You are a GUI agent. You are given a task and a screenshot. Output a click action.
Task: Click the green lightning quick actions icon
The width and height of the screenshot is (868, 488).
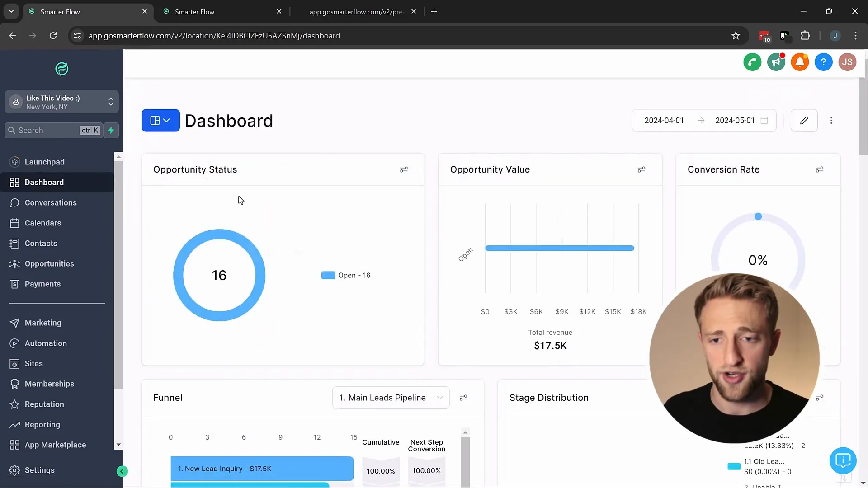click(x=111, y=130)
